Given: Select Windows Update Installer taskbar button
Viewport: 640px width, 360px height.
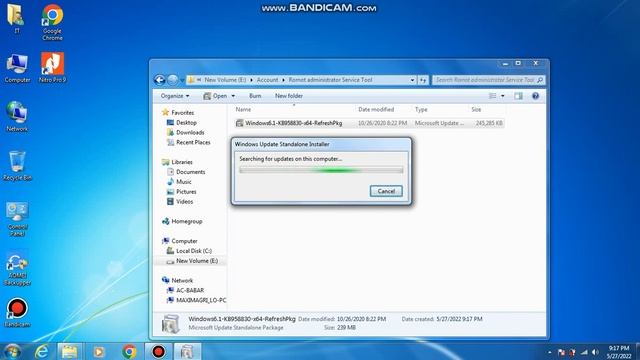Looking at the screenshot, I should (187, 351).
